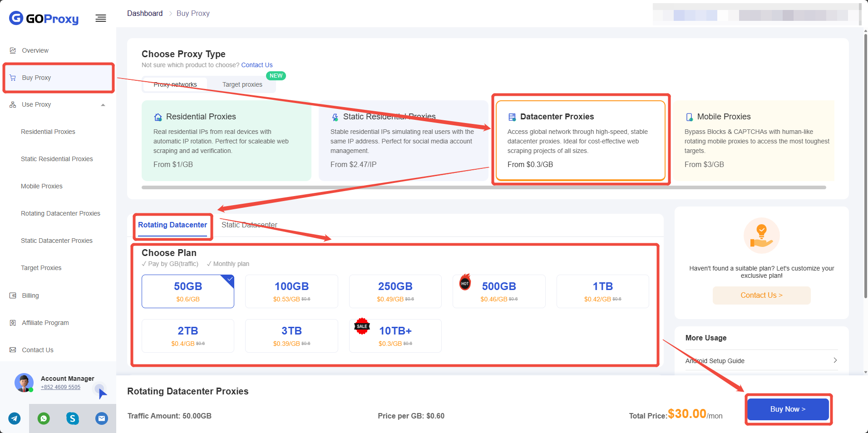This screenshot has height=433, width=868.
Task: Click the Account Manager avatar
Action: [x=24, y=383]
